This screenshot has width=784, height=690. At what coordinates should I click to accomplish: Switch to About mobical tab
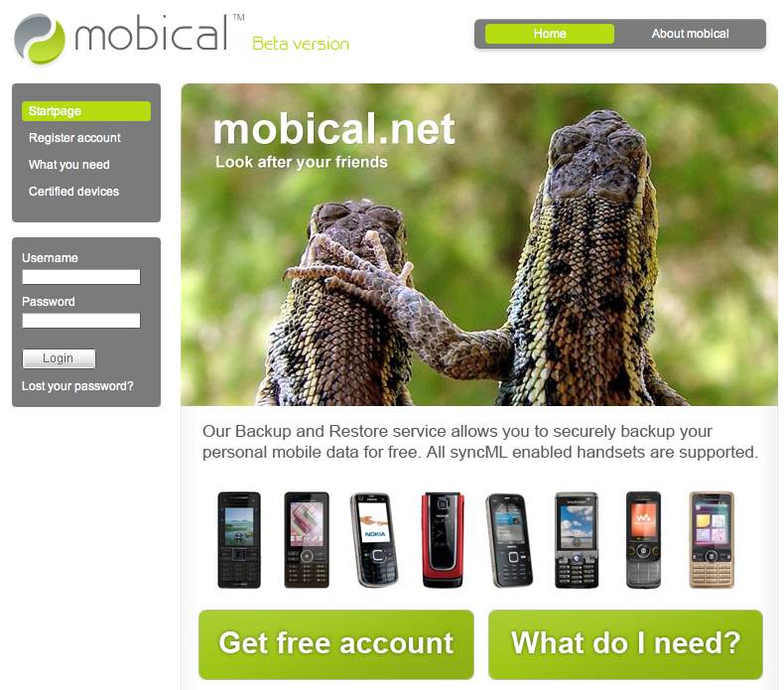pyautogui.click(x=690, y=34)
